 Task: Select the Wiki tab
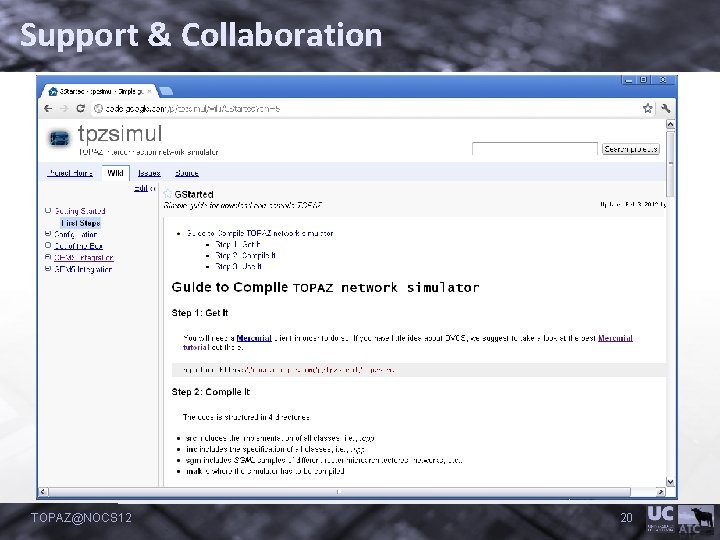point(115,173)
